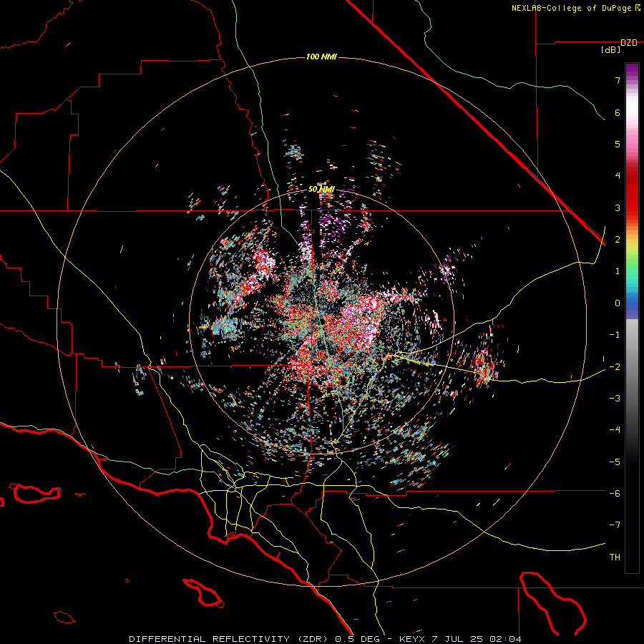Click the -1 value on the color scale
The width and height of the screenshot is (644, 644).
pos(615,335)
